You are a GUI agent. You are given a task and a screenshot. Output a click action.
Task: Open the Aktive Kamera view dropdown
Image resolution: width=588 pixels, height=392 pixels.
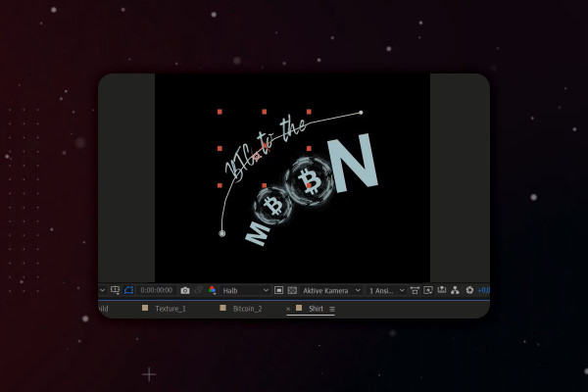pos(331,291)
